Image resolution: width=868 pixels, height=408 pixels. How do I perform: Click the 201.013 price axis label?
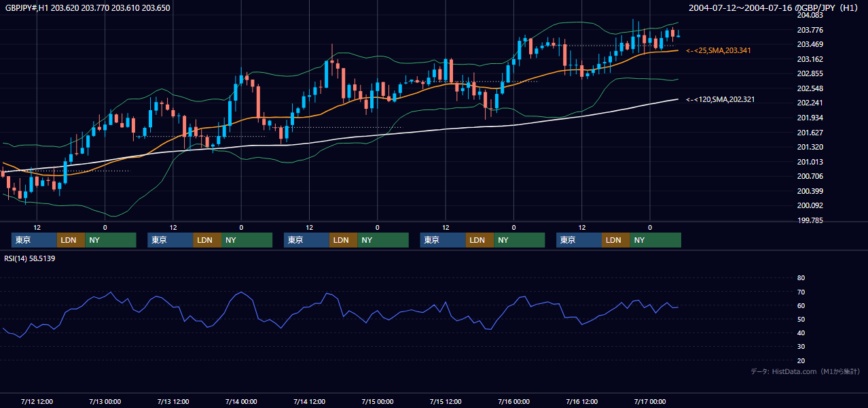pyautogui.click(x=810, y=162)
